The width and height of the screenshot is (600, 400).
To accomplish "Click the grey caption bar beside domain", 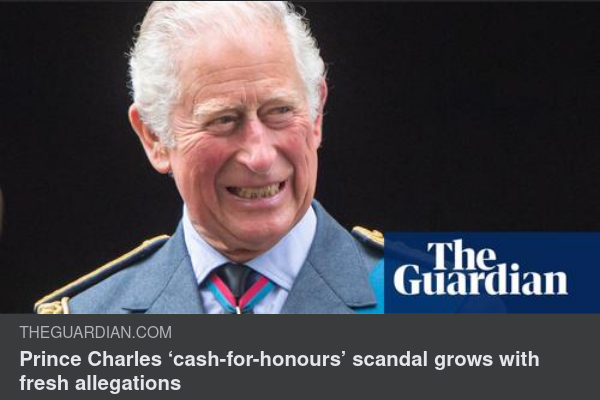I will [x=383, y=332].
